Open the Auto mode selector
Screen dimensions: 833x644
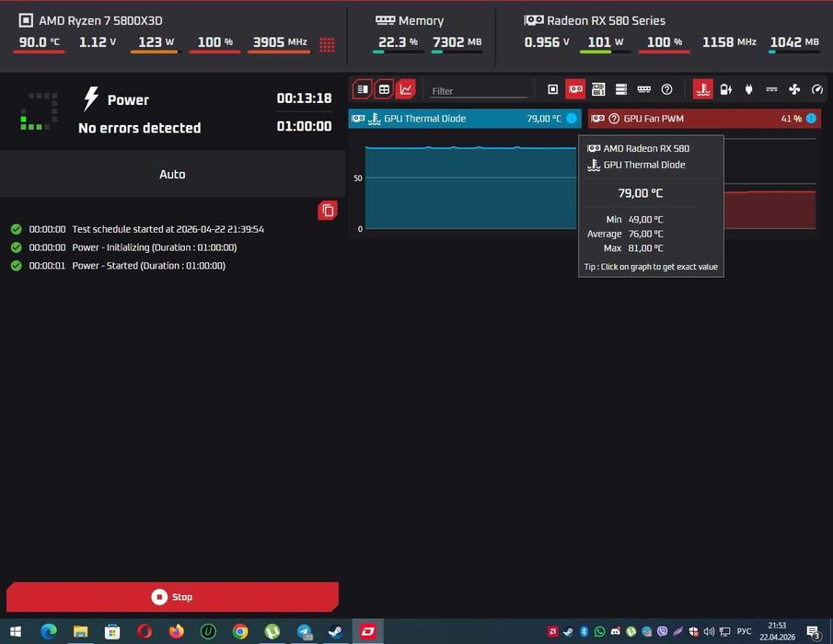coord(172,174)
